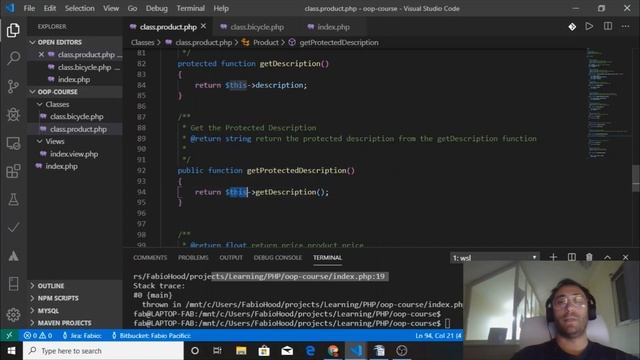Open File Explorer on the taskbar
640x360 pixels.
pos(241,351)
